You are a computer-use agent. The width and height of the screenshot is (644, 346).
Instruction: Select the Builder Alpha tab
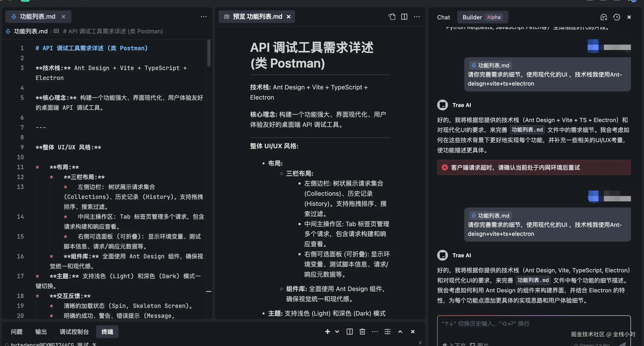click(x=482, y=17)
